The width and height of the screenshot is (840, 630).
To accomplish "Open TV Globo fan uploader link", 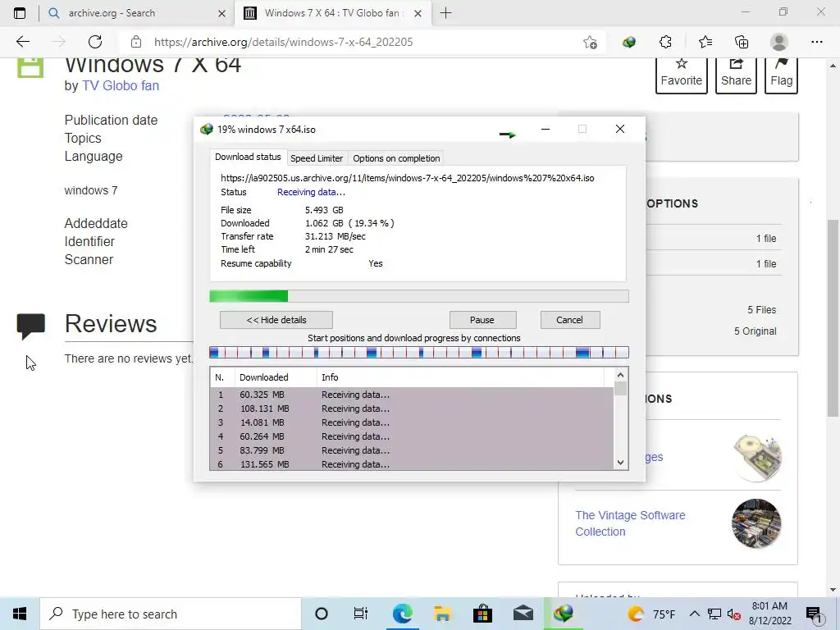I will tap(121, 85).
